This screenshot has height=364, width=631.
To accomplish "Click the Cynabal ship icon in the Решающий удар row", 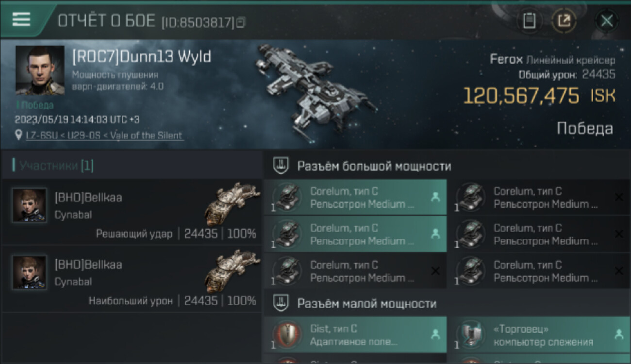I will [232, 204].
